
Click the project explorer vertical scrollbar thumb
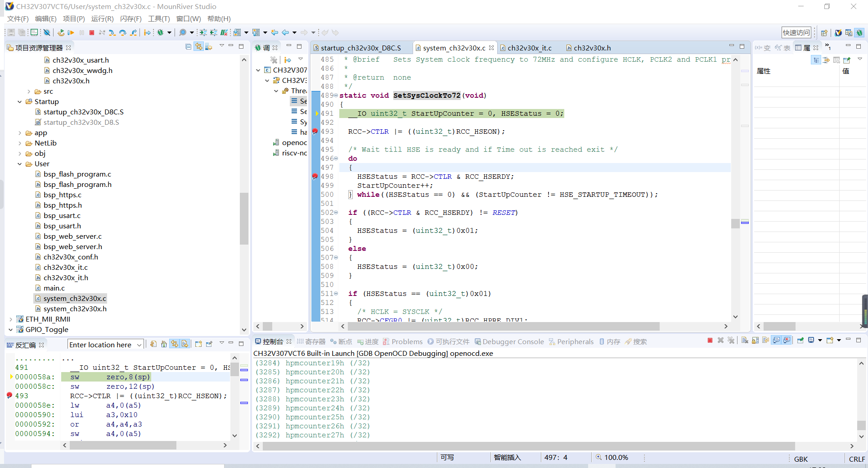click(244, 218)
